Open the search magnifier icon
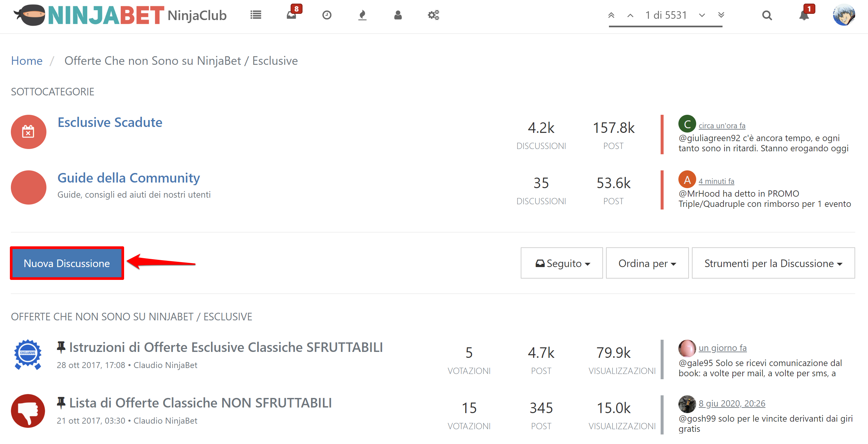 click(x=767, y=15)
